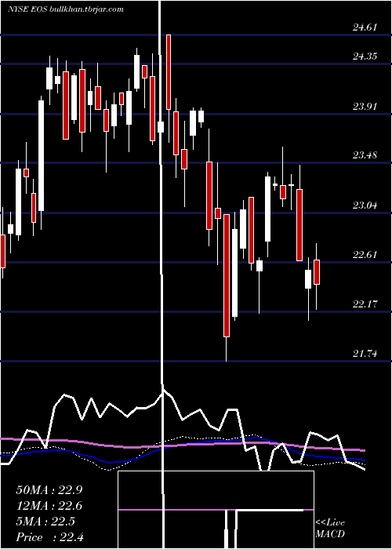The width and height of the screenshot is (392, 549).
Task: Click the 5MA : 22.5 reading
Action: 45,522
